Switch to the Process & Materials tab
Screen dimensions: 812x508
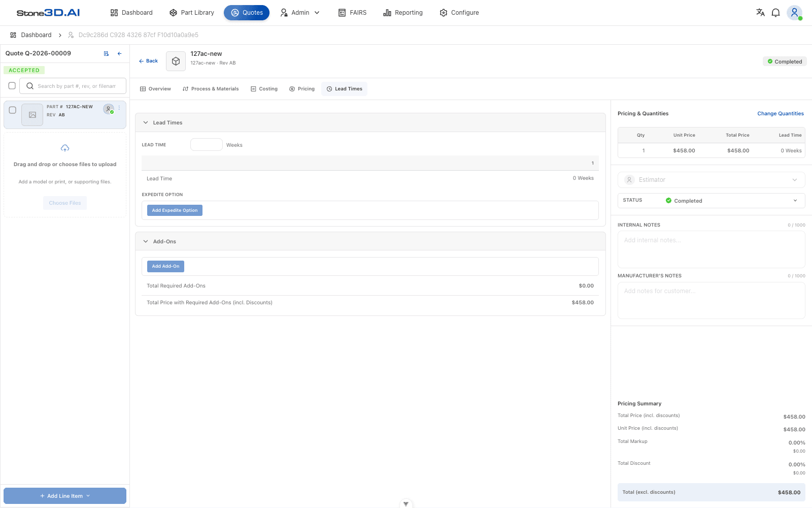tap(211, 89)
